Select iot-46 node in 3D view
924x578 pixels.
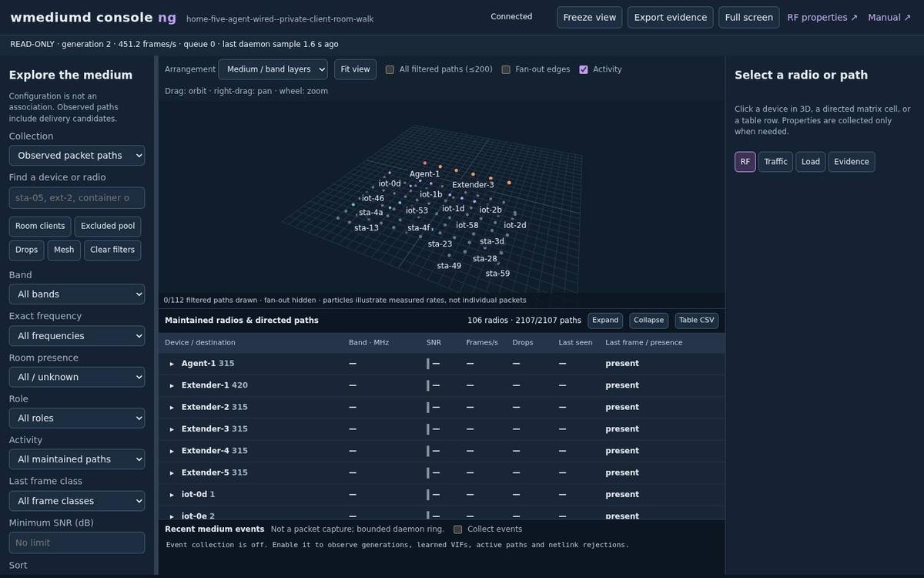(x=373, y=199)
